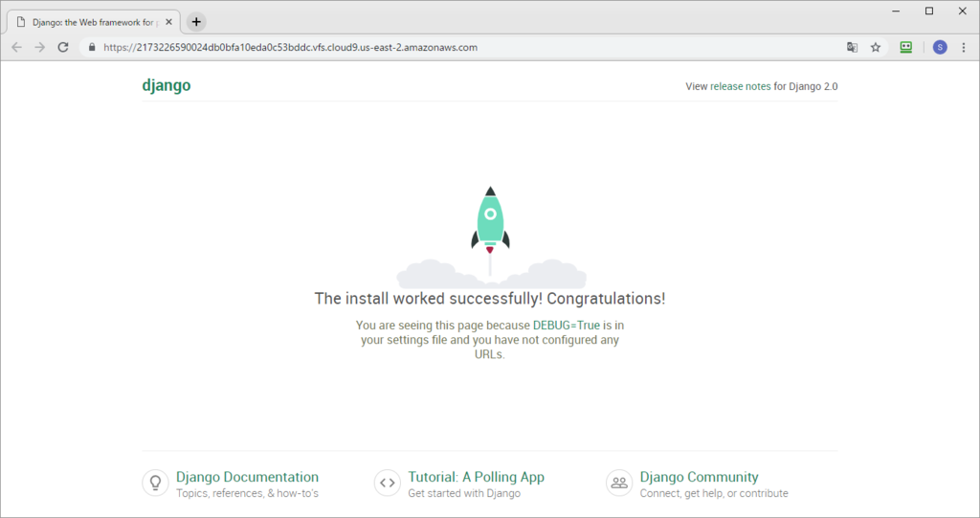Select the Django Web framework tab
The height and width of the screenshot is (518, 980).
tap(94, 22)
